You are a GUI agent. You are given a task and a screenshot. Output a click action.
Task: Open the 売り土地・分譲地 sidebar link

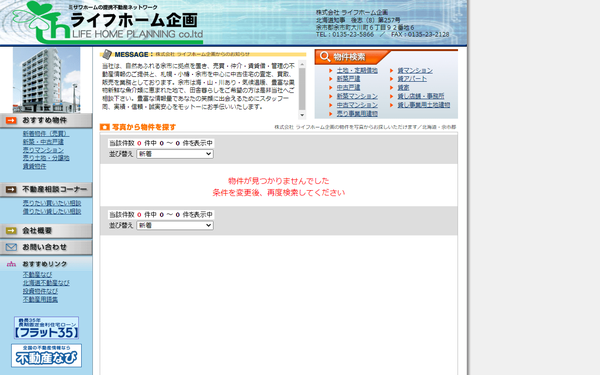click(x=46, y=158)
